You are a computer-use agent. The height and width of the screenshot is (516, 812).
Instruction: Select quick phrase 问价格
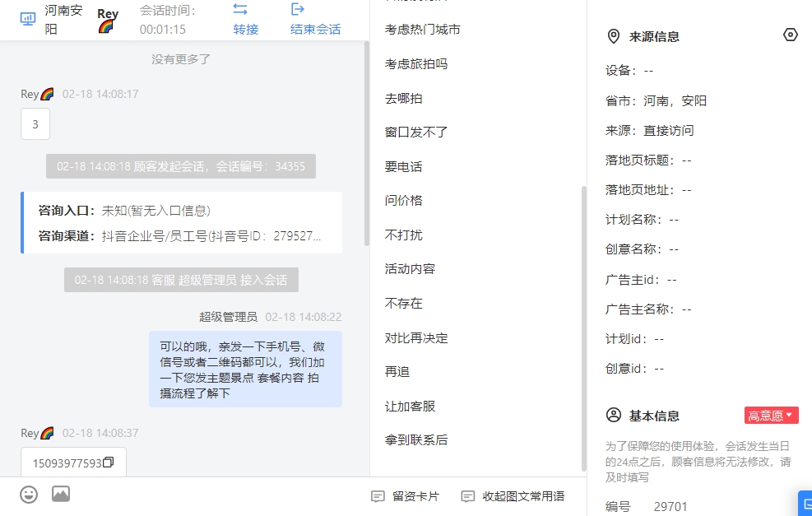403,201
